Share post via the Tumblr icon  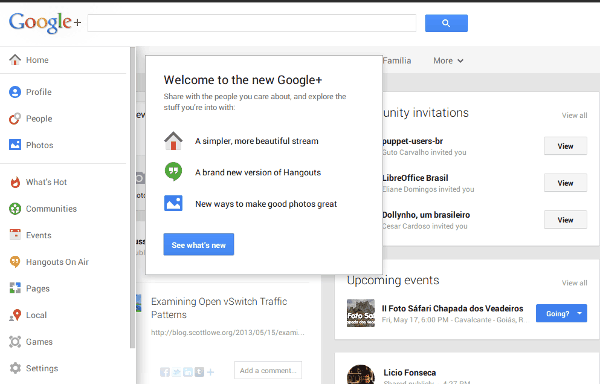coord(199,372)
